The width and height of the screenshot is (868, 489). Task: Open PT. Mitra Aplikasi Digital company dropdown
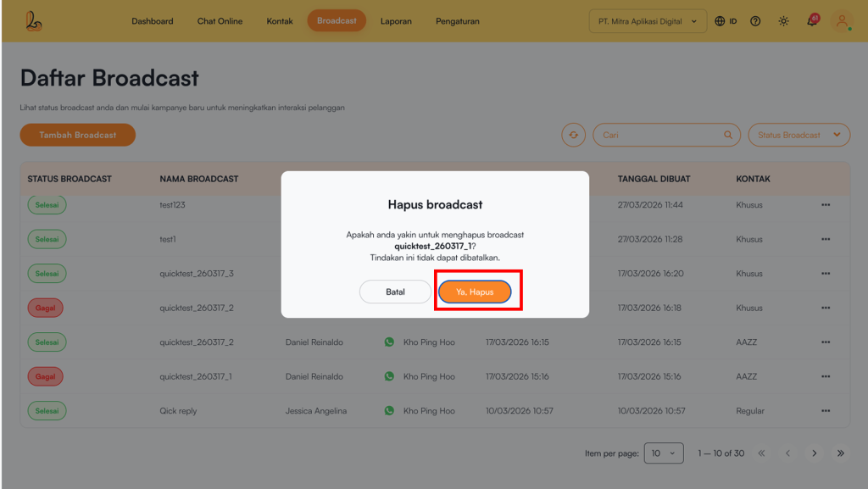click(x=648, y=21)
